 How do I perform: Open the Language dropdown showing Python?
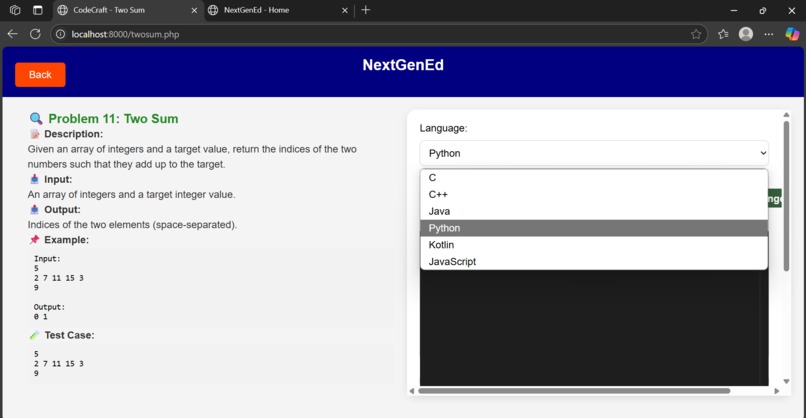click(594, 153)
